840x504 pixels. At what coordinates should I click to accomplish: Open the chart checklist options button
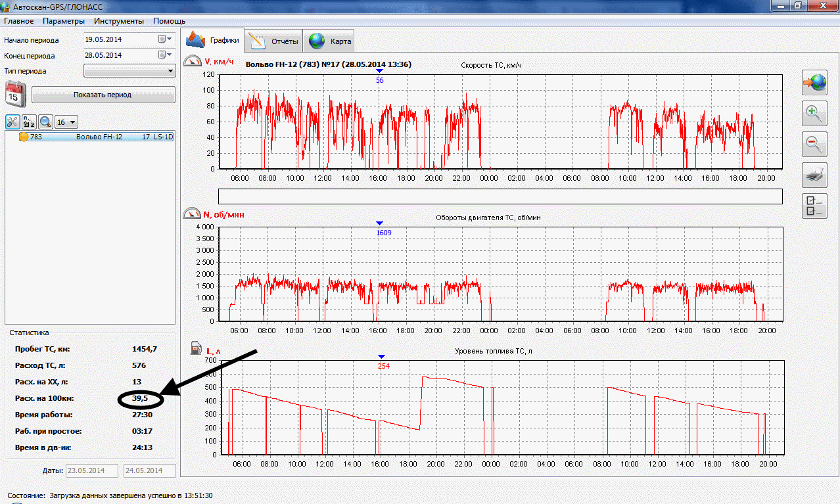pyautogui.click(x=814, y=206)
